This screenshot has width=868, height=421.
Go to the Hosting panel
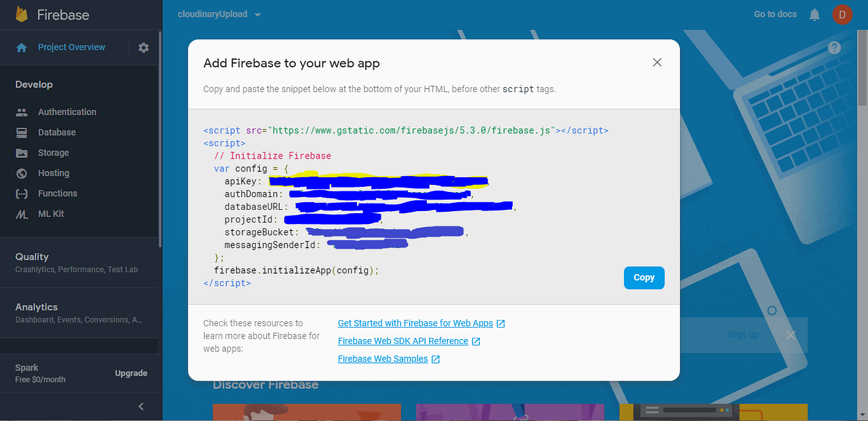click(x=54, y=173)
